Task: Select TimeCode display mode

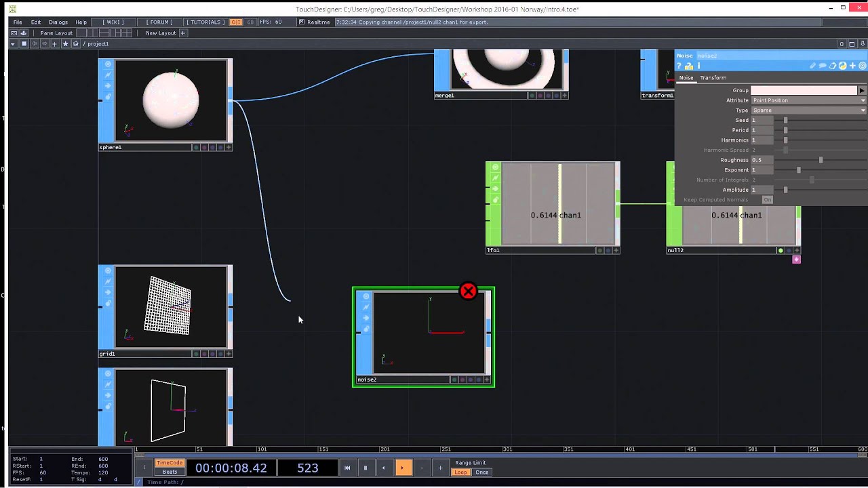Action: [170, 463]
